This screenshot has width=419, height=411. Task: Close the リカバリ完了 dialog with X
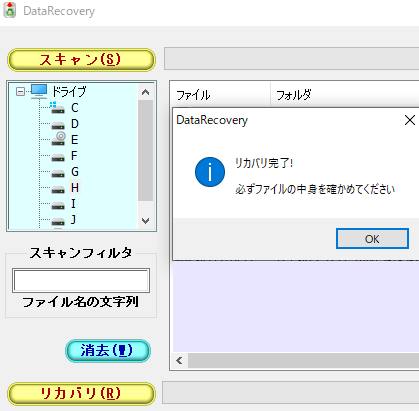tap(410, 120)
